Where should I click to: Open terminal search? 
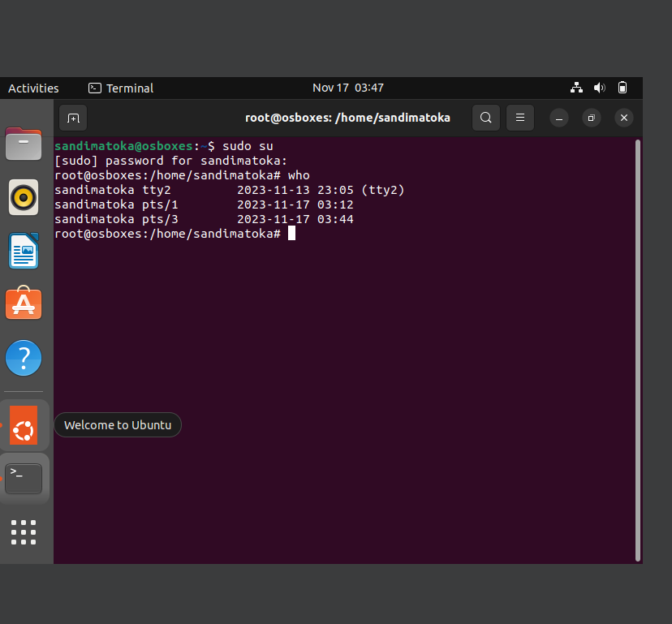(x=485, y=118)
